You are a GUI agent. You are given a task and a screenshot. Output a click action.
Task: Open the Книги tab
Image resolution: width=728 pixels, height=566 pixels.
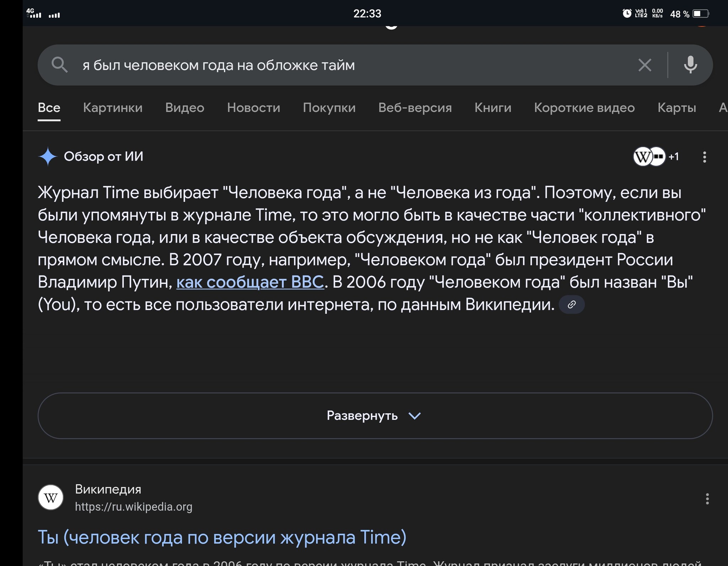click(493, 108)
